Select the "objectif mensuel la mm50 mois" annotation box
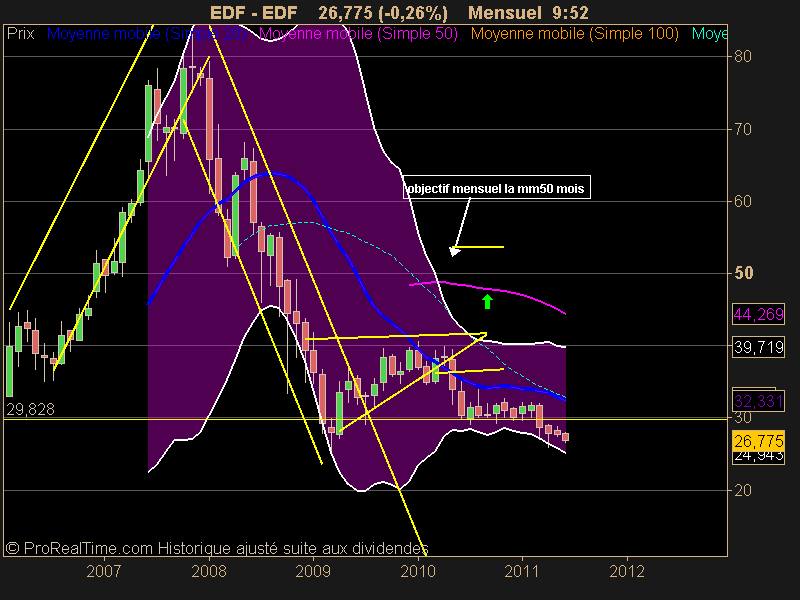Screen dimensions: 800x600 497,188
